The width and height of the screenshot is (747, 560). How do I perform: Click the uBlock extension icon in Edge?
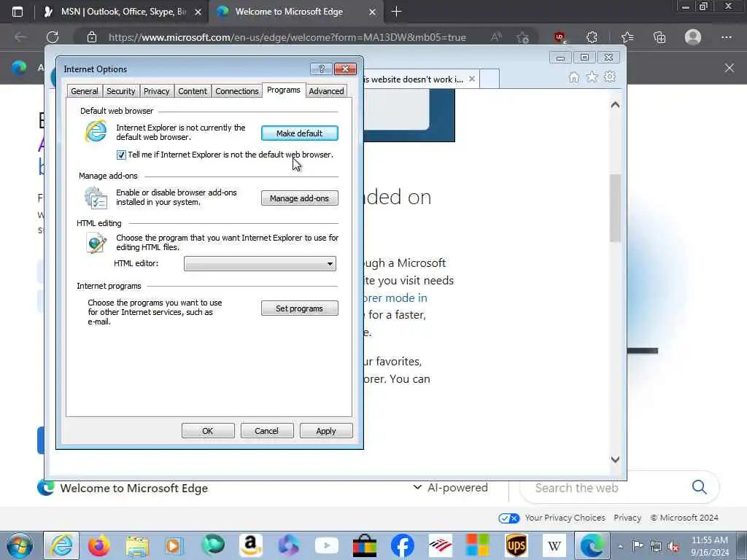(560, 37)
